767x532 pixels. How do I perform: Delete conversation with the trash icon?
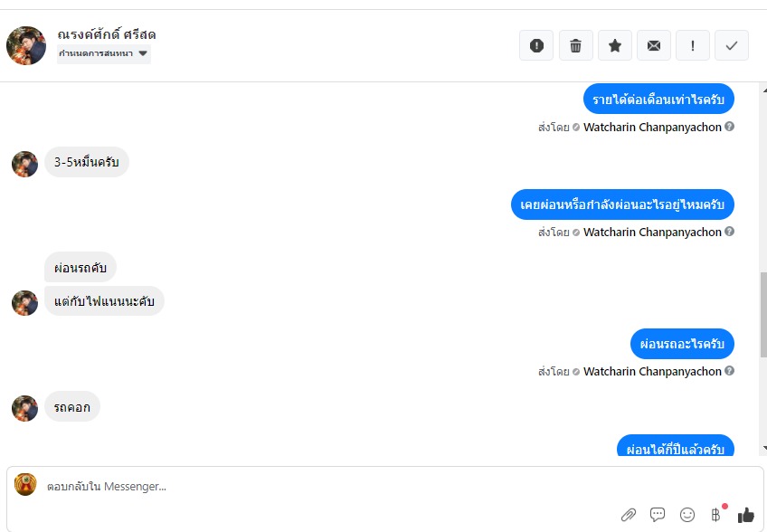point(576,45)
